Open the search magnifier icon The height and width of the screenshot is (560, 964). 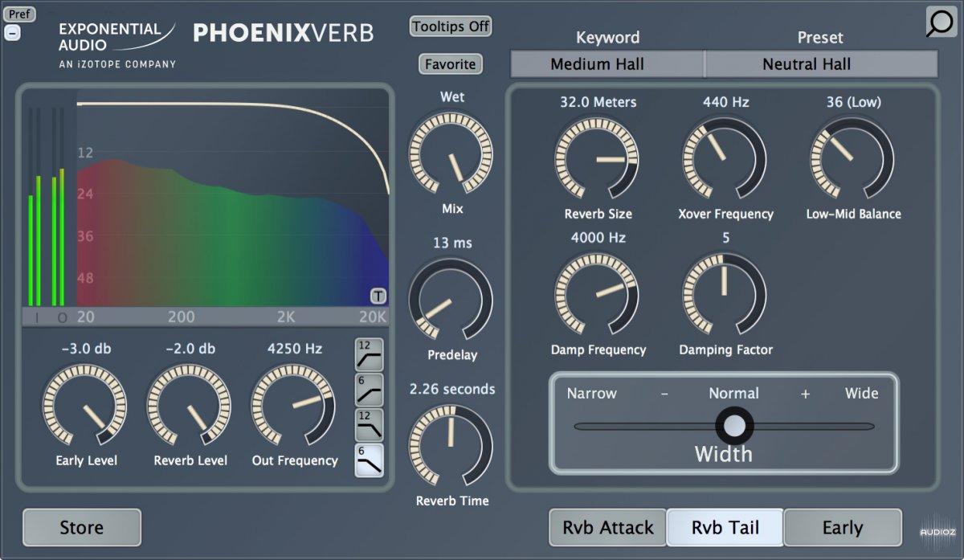point(940,22)
